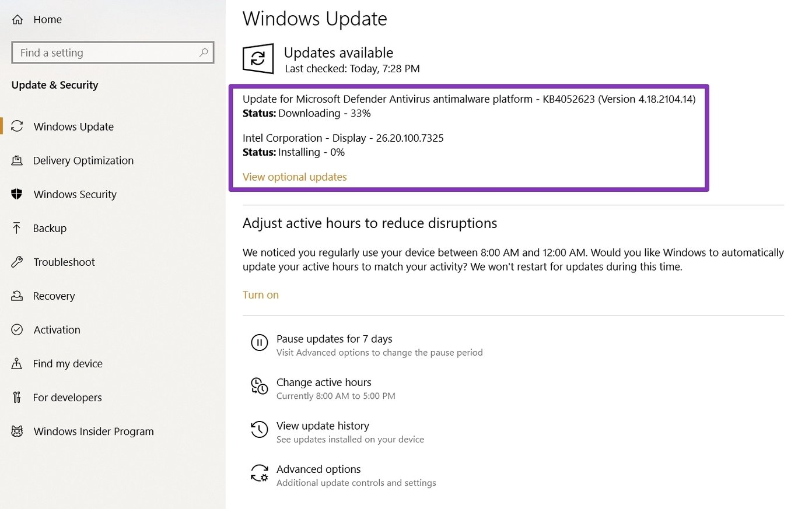The width and height of the screenshot is (812, 509).
Task: Click the For developers tools icon
Action: (x=17, y=397)
